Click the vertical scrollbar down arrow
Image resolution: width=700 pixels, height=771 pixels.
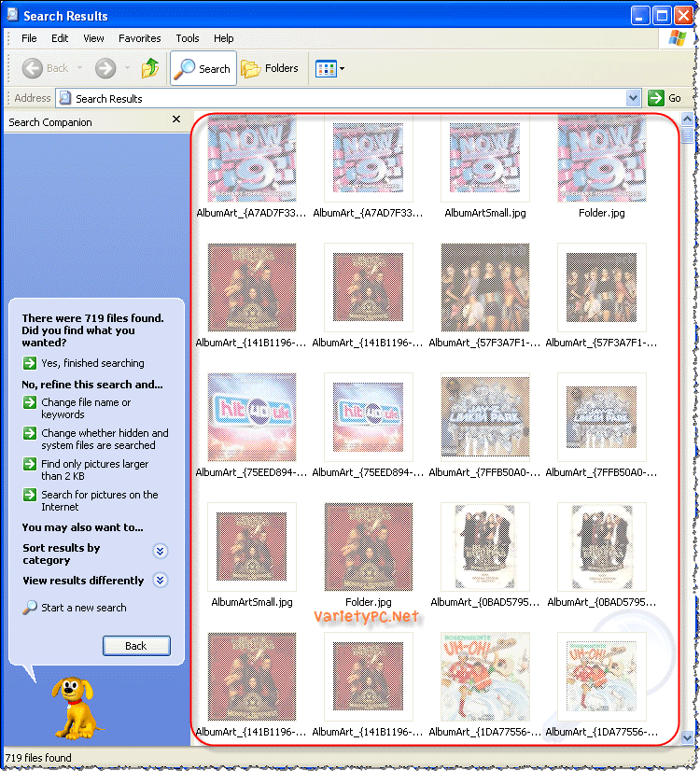(687, 737)
